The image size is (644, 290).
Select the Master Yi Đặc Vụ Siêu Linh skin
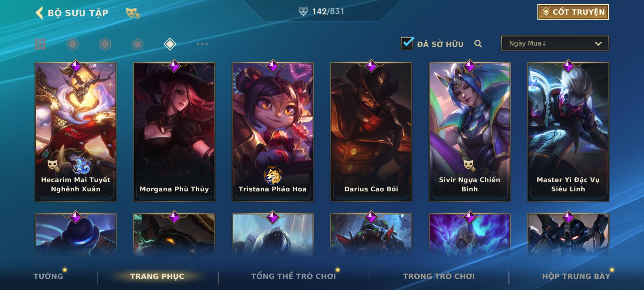568,132
